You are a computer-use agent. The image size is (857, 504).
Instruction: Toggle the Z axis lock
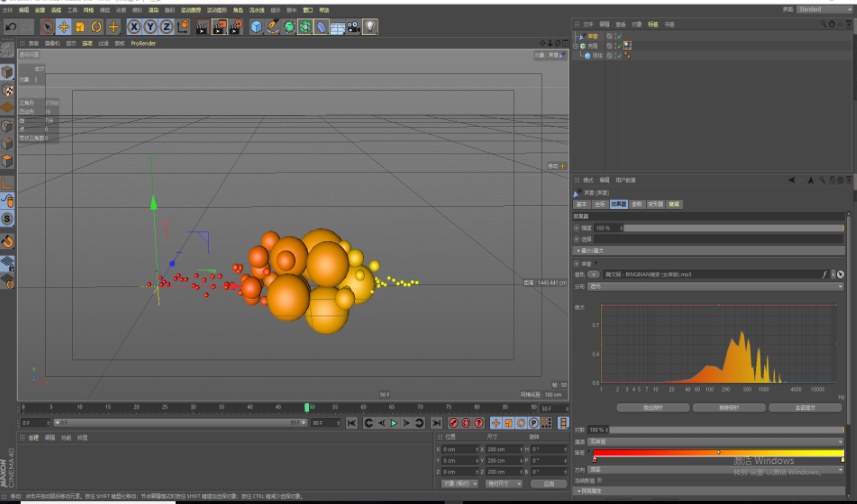tap(167, 26)
